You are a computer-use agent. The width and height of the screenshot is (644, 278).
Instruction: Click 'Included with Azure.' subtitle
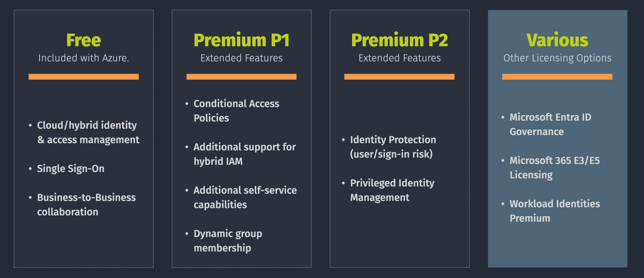(84, 58)
